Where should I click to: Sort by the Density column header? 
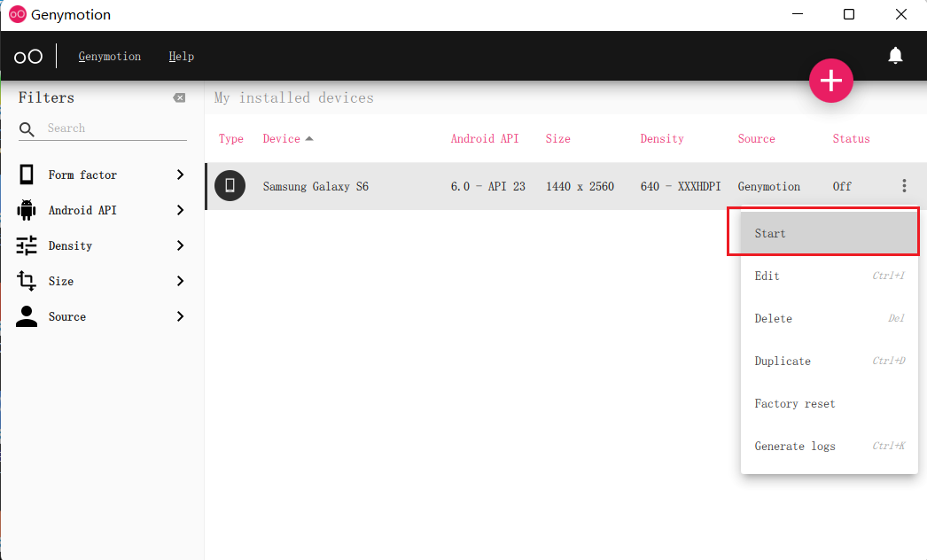662,139
